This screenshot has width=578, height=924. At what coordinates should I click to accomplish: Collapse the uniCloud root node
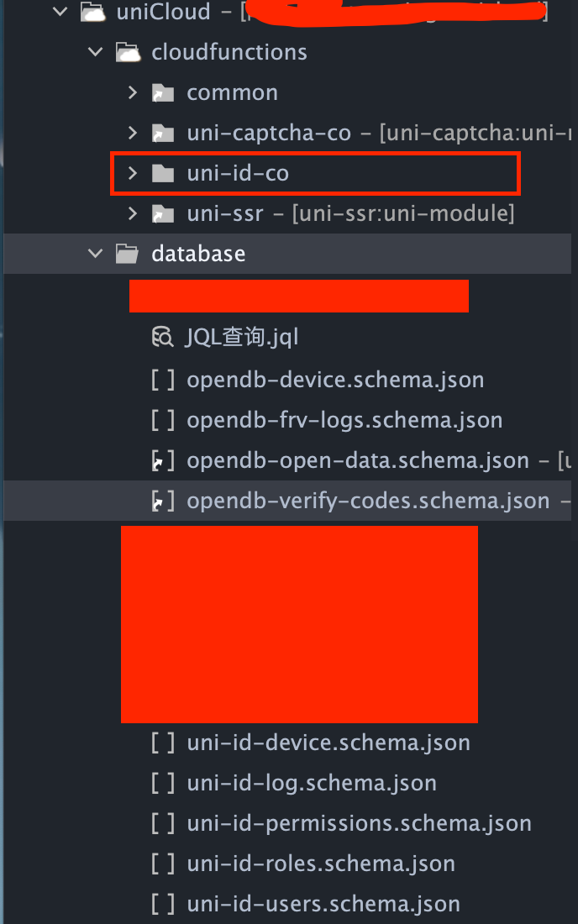point(58,13)
